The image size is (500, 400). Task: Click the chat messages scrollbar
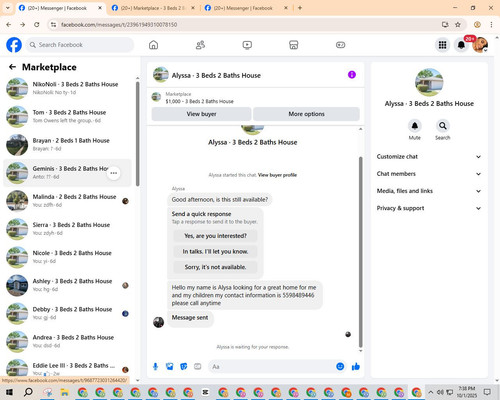(x=360, y=252)
